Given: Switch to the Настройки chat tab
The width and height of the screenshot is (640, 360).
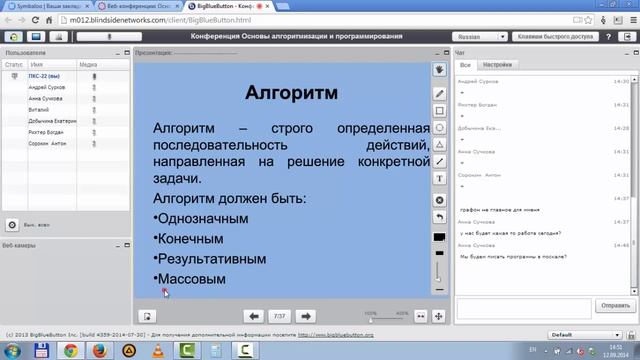Looking at the screenshot, I should (x=497, y=65).
